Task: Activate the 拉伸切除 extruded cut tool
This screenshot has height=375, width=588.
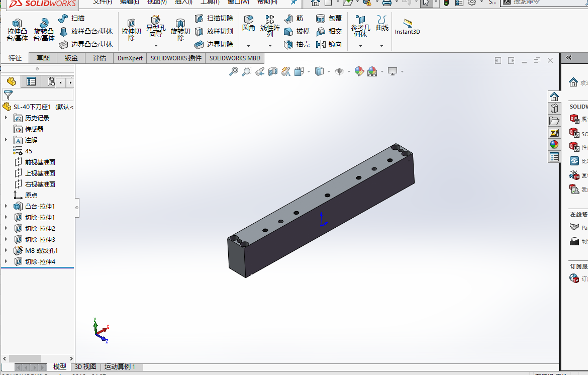Action: point(131,30)
